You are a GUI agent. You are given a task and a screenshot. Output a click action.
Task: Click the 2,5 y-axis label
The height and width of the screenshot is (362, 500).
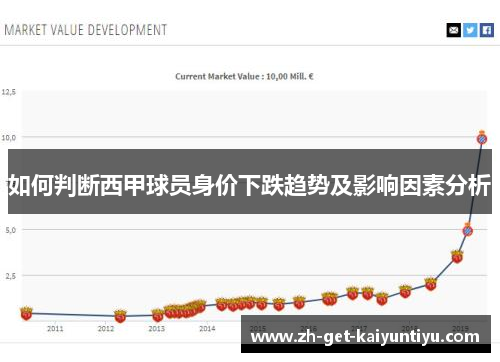point(11,276)
